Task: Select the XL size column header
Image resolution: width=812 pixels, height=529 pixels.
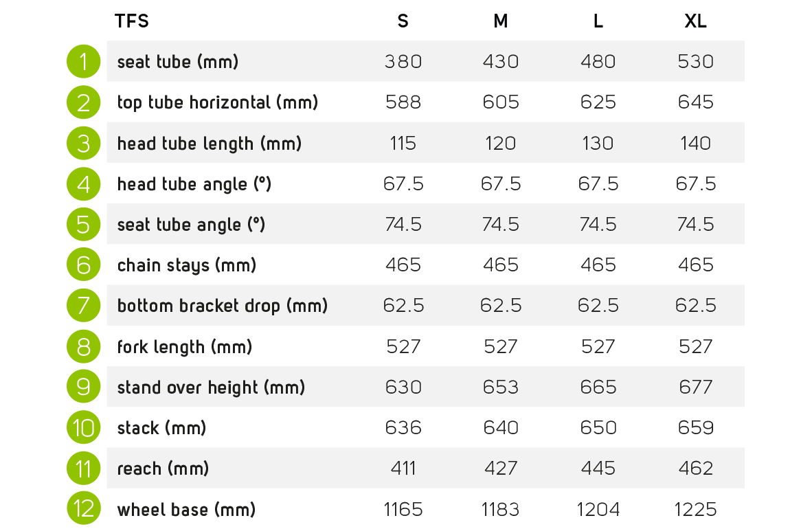Action: point(695,21)
